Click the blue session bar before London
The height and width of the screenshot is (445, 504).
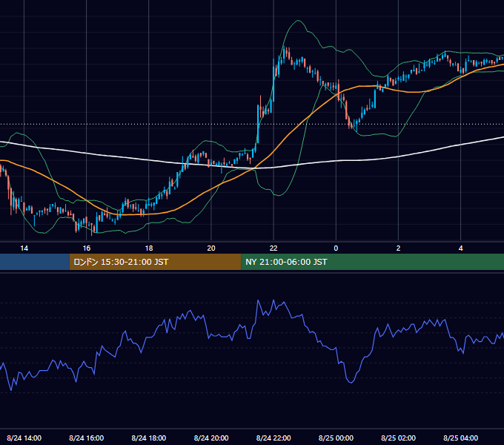pyautogui.click(x=35, y=262)
